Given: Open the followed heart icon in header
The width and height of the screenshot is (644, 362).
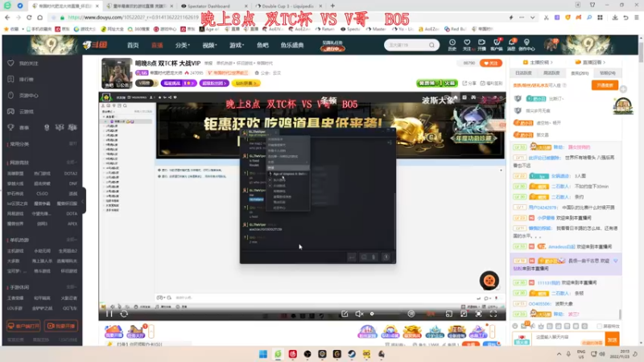Looking at the screenshot, I should pos(467,44).
